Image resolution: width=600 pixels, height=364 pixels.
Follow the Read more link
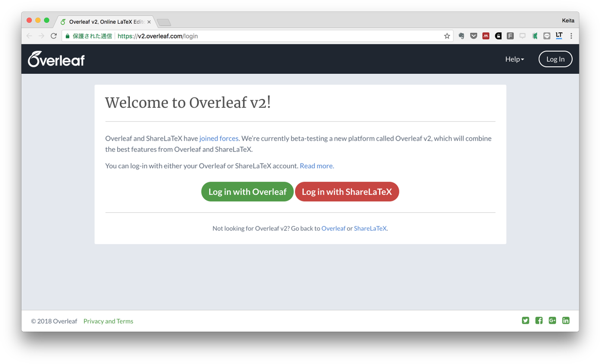(x=317, y=166)
